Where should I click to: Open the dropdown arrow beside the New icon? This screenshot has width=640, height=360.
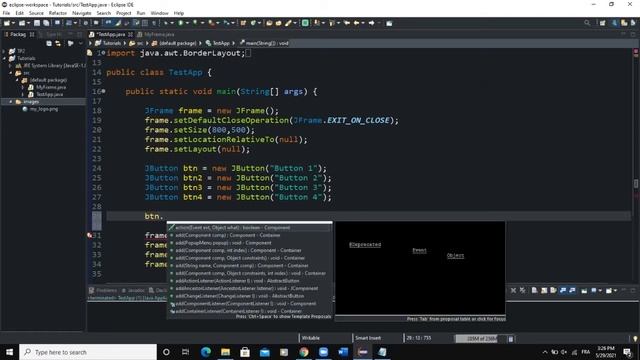tap(13, 23)
